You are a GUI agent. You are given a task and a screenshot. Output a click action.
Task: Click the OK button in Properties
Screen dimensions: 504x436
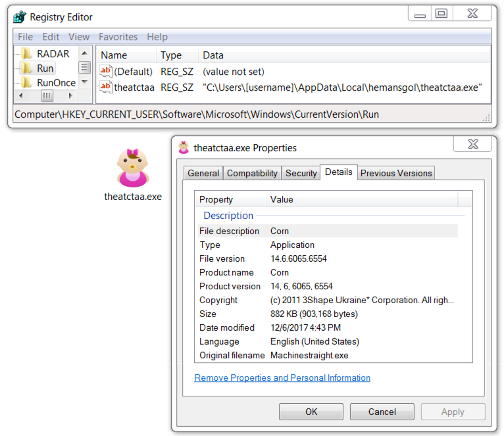tap(311, 412)
